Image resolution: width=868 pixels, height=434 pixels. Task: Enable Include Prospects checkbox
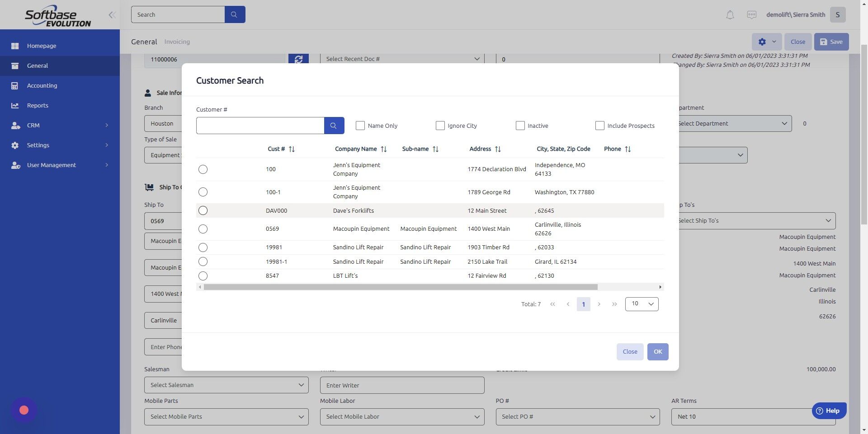[x=600, y=126]
